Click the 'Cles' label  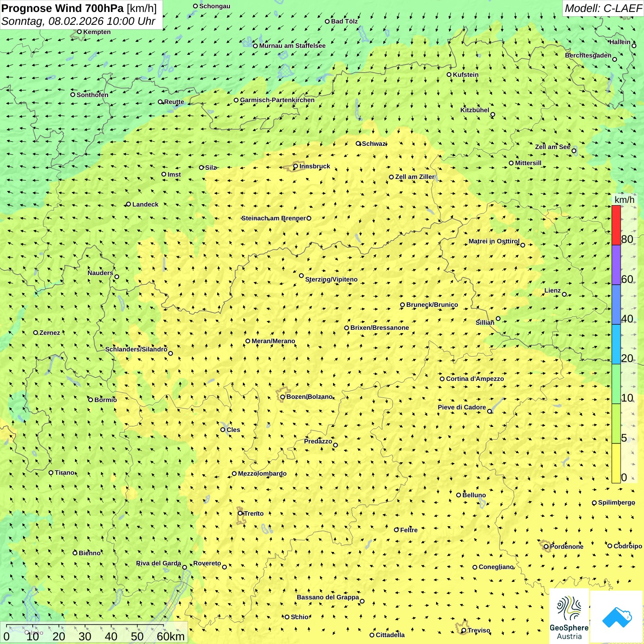233,430
